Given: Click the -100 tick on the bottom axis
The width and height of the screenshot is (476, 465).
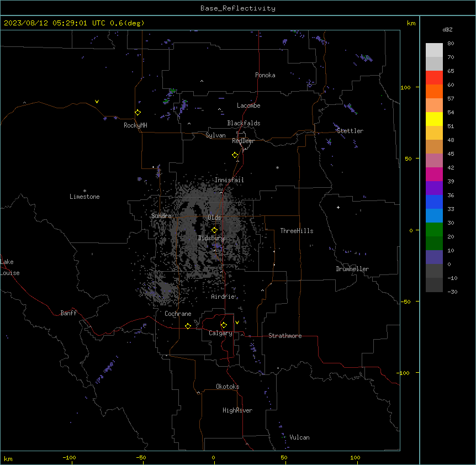Looking at the screenshot, I should pyautogui.click(x=70, y=457).
